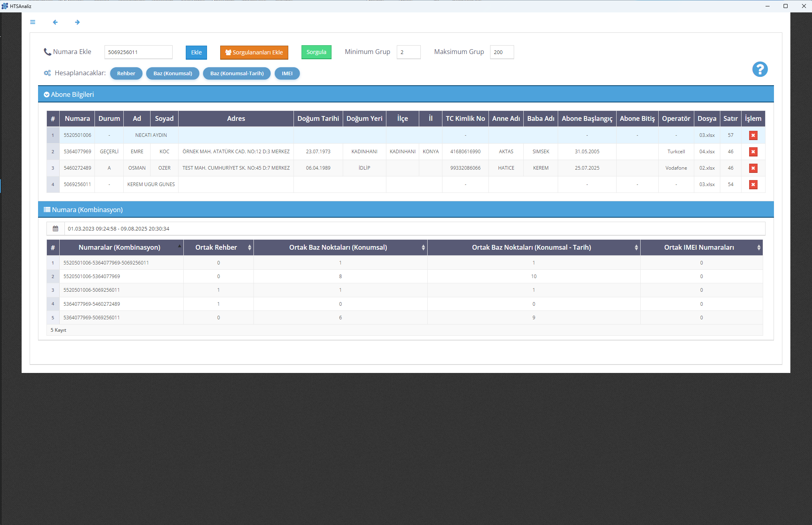
Task: Toggle the Rehber calculation pill
Action: [x=126, y=73]
